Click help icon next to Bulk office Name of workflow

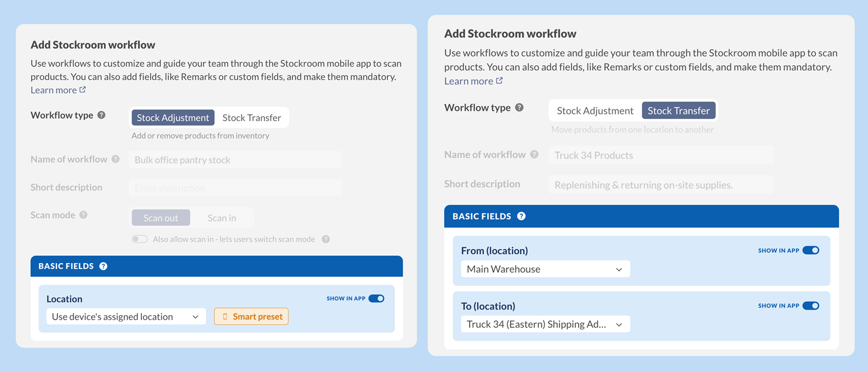tap(115, 159)
